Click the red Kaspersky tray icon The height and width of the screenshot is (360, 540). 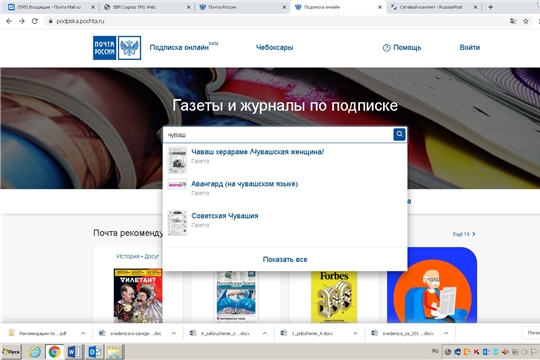click(x=476, y=352)
